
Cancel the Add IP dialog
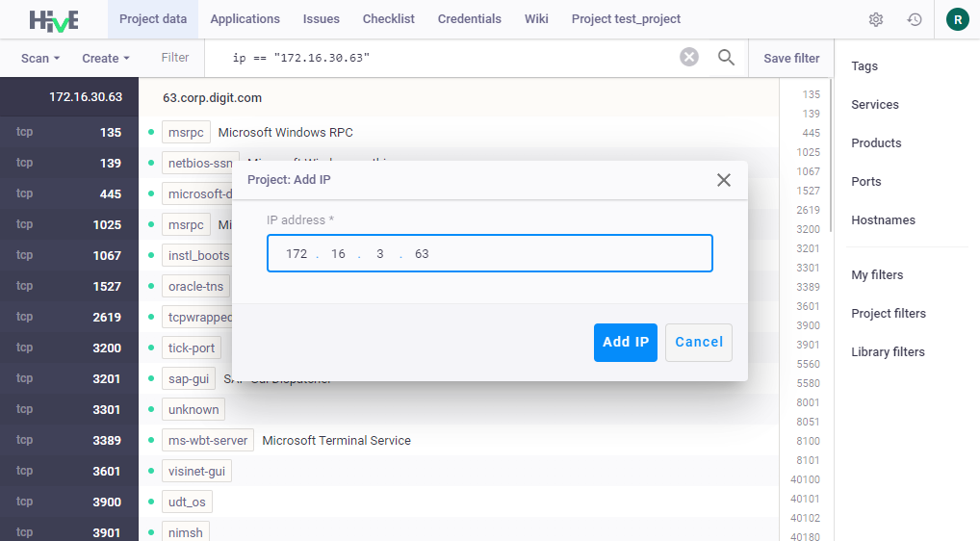[699, 343]
